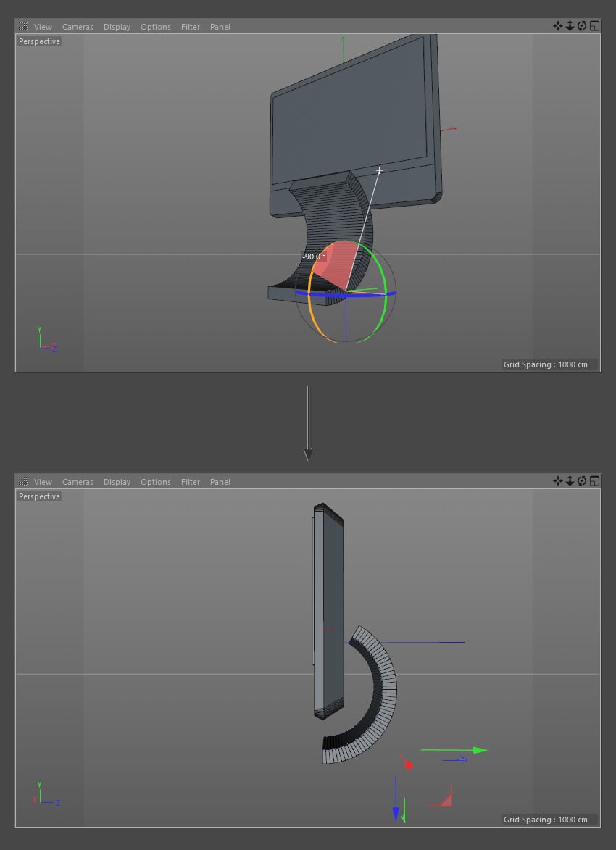Toggle active view icon in top viewport
Screen dimensions: 616x850
(x=595, y=25)
